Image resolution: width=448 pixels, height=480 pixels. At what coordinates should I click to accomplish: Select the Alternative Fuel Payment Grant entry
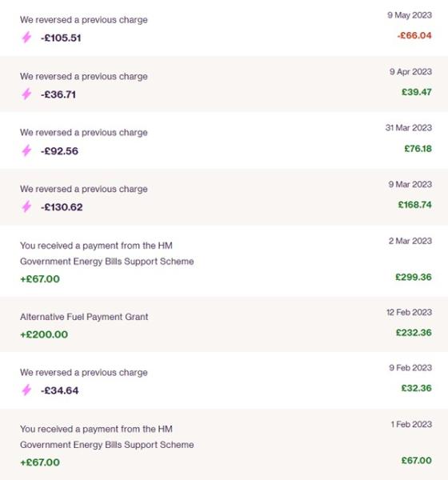tap(224, 324)
